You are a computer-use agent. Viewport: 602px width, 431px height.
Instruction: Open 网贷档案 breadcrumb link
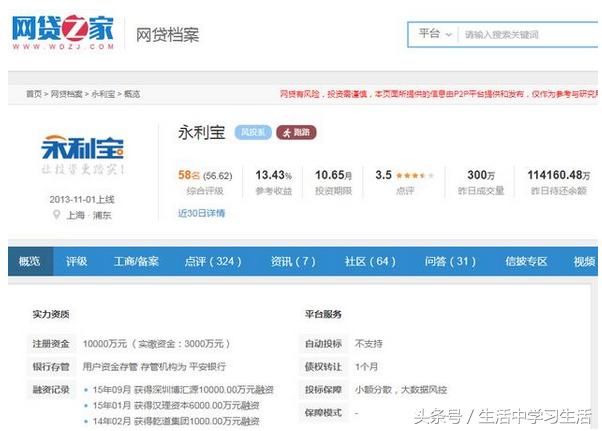[66, 94]
